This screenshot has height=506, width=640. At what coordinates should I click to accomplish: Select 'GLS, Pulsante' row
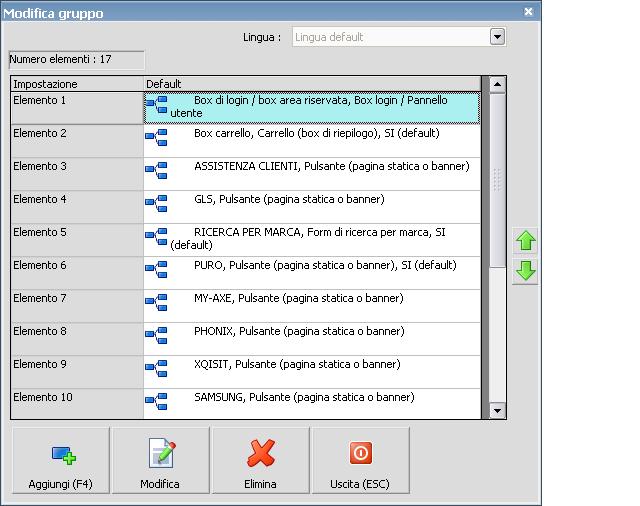[312, 207]
